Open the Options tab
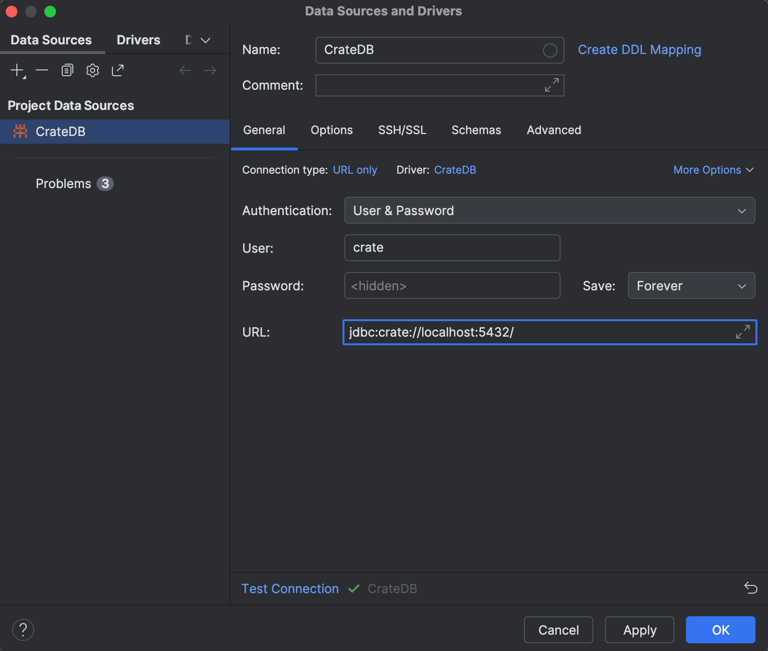Screen dimensions: 768x651 (332, 130)
